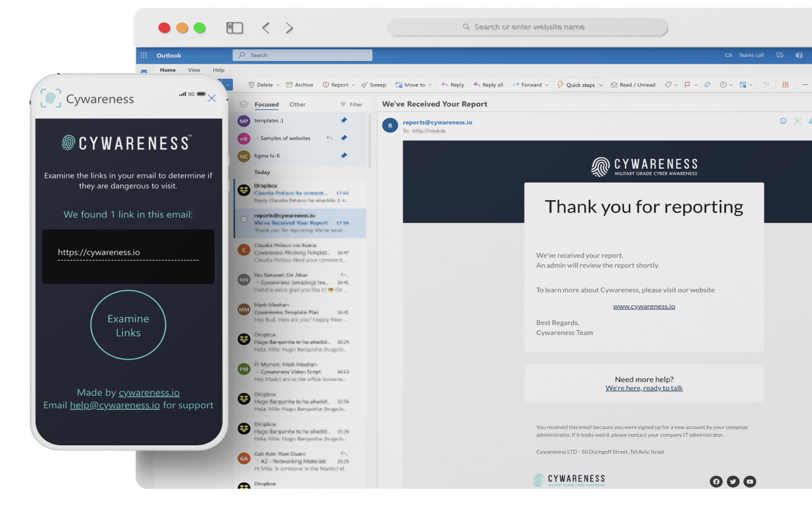Flag the message with flag icon

pos(687,85)
